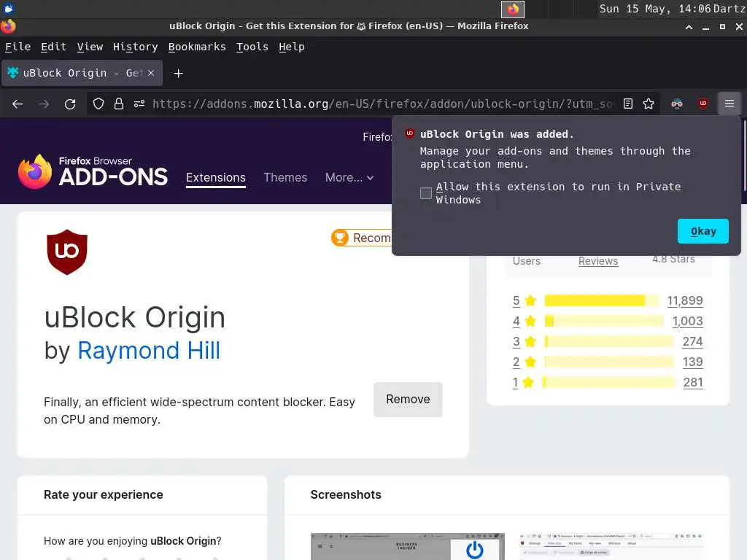
Task: Open the Reviews link
Action: pos(598,261)
